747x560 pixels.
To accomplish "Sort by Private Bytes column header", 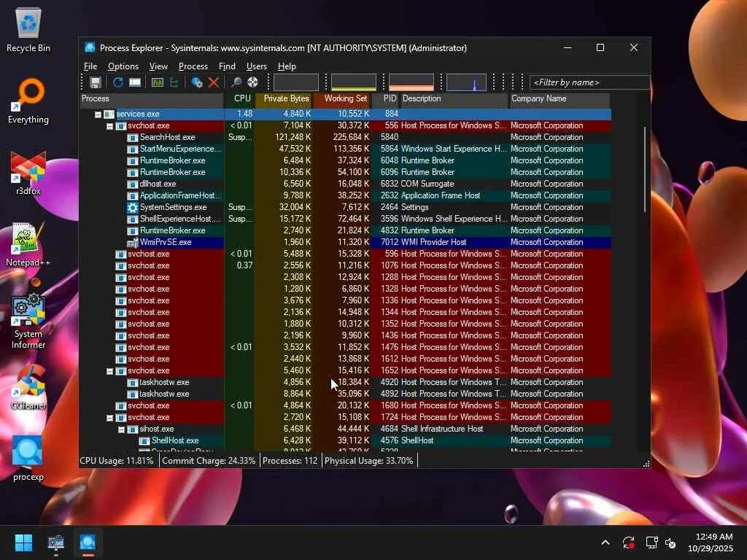I will click(285, 99).
